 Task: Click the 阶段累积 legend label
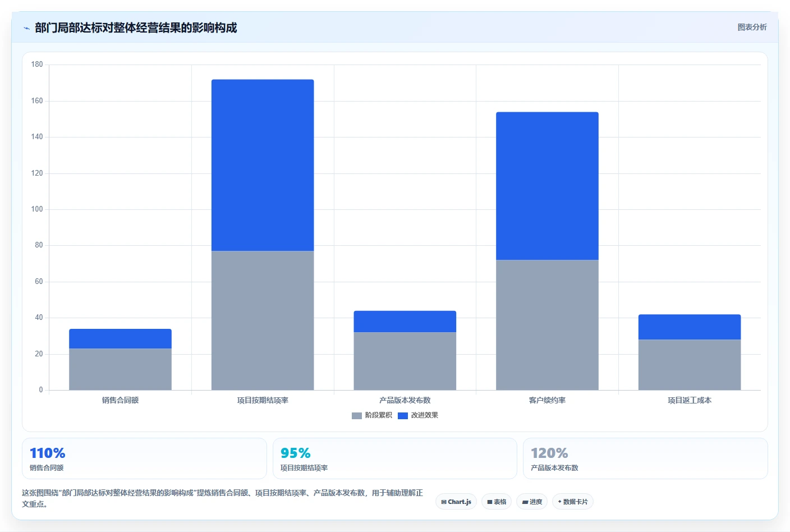[x=378, y=415]
